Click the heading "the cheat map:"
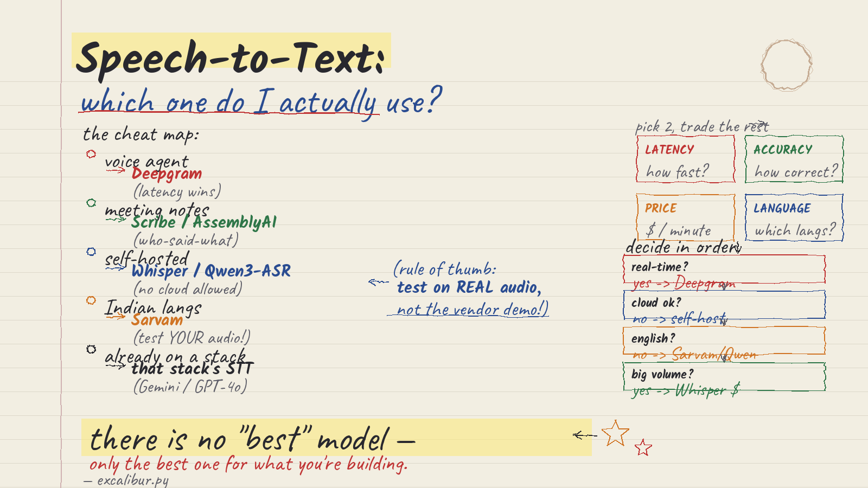The width and height of the screenshot is (868, 488). (141, 134)
